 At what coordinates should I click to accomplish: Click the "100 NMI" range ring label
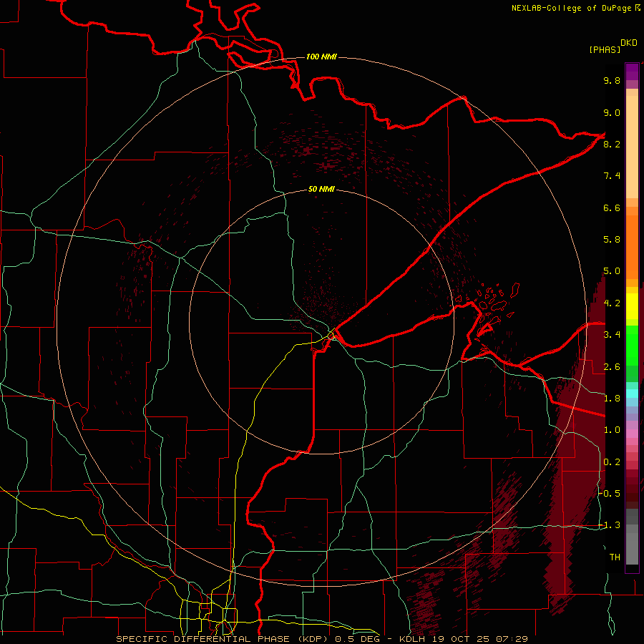[x=321, y=57]
